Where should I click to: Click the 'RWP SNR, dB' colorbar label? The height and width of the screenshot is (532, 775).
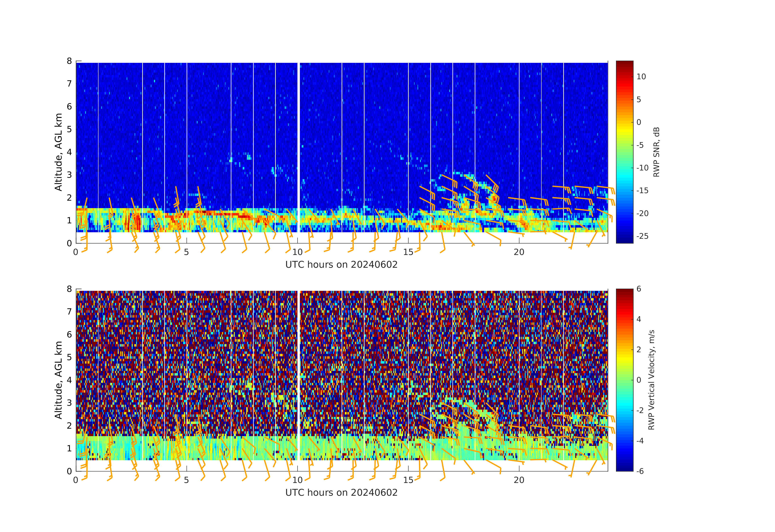[x=656, y=152]
